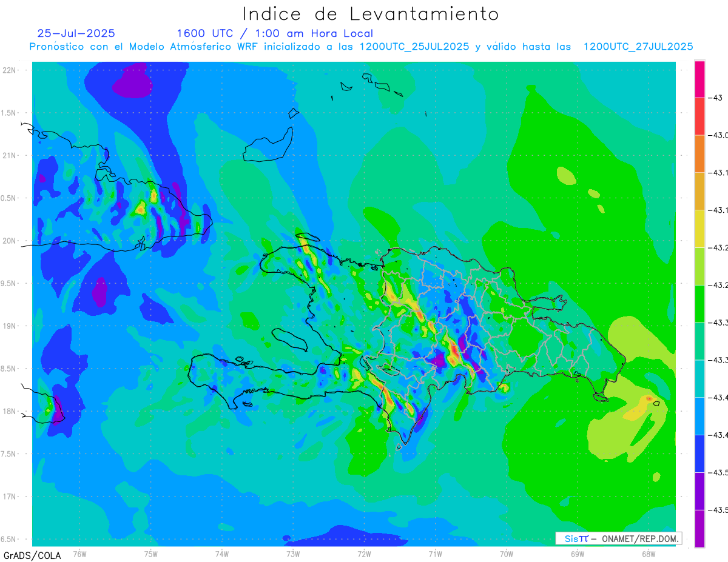Click the "19N" latitude label
The height and width of the screenshot is (562, 728).
tap(10, 326)
